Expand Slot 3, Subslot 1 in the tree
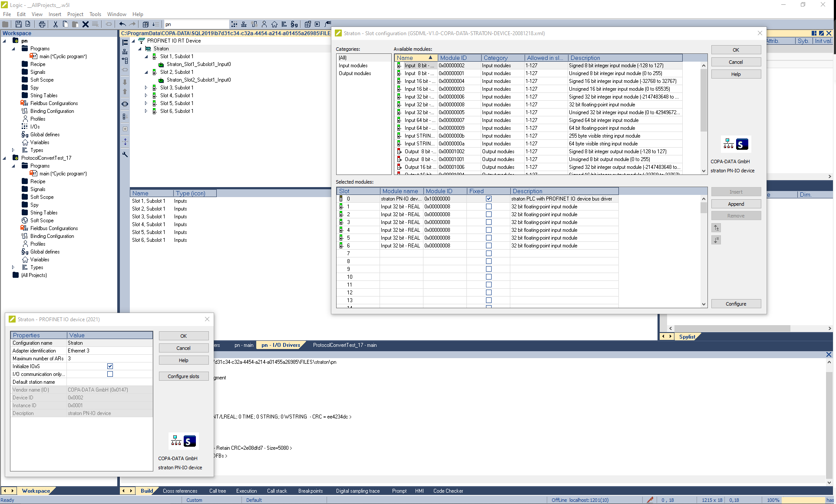This screenshot has height=504, width=836. [x=146, y=88]
